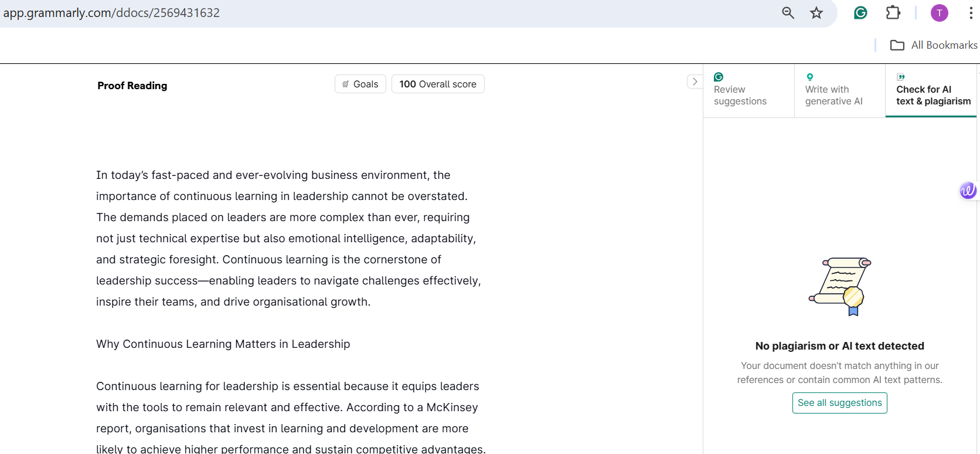This screenshot has width=980, height=454.
Task: Select Check for AI text & plagiarism tab
Action: [931, 91]
